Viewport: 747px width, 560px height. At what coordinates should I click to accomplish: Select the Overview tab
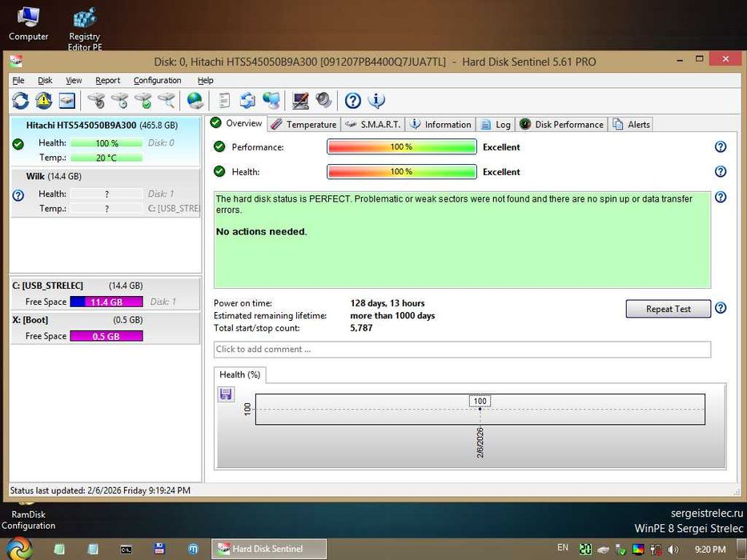[236, 123]
